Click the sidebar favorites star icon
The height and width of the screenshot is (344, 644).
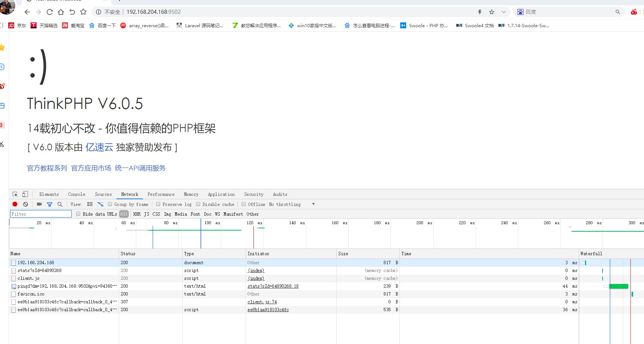click(2, 47)
